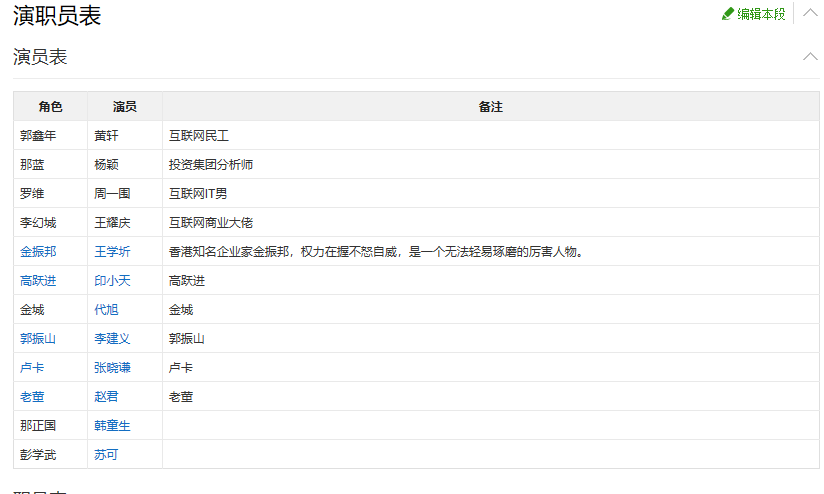Screen dimensions: 824x494
Task: Open actor 韩童生's page link
Action: pos(112,426)
